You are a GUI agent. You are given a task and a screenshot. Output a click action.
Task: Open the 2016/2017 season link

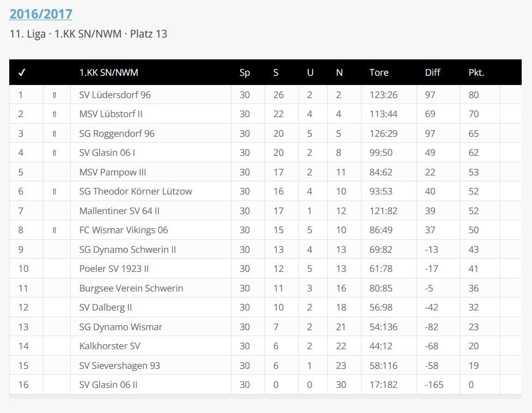(41, 14)
